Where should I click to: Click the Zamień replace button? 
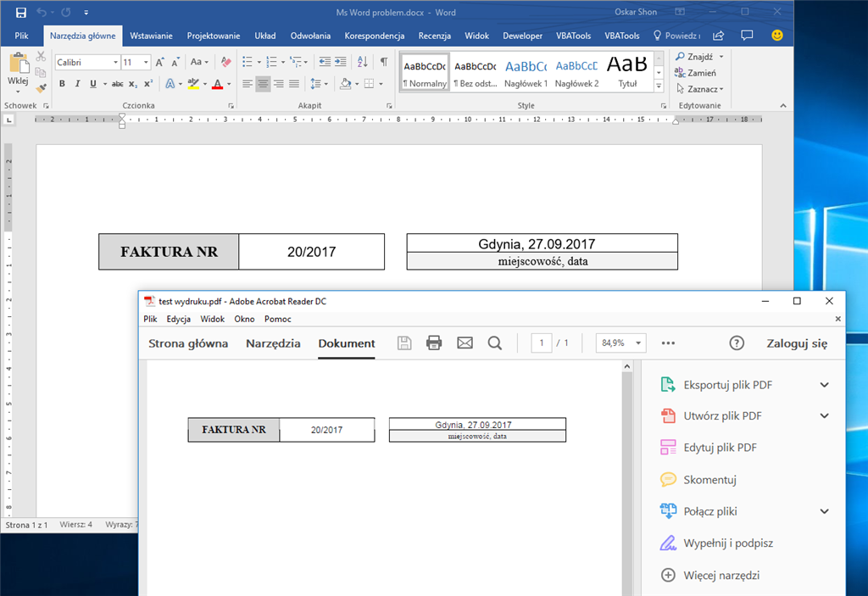tap(695, 73)
